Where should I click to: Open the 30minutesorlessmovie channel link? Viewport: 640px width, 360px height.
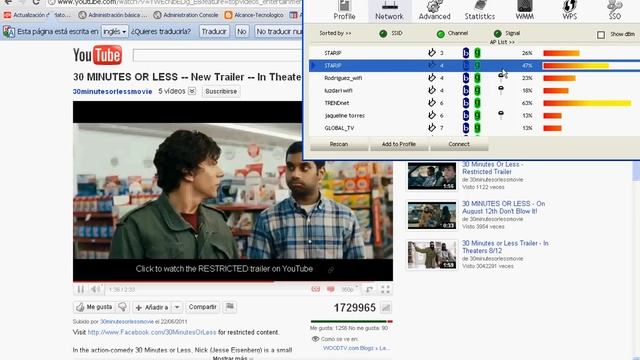(112, 91)
